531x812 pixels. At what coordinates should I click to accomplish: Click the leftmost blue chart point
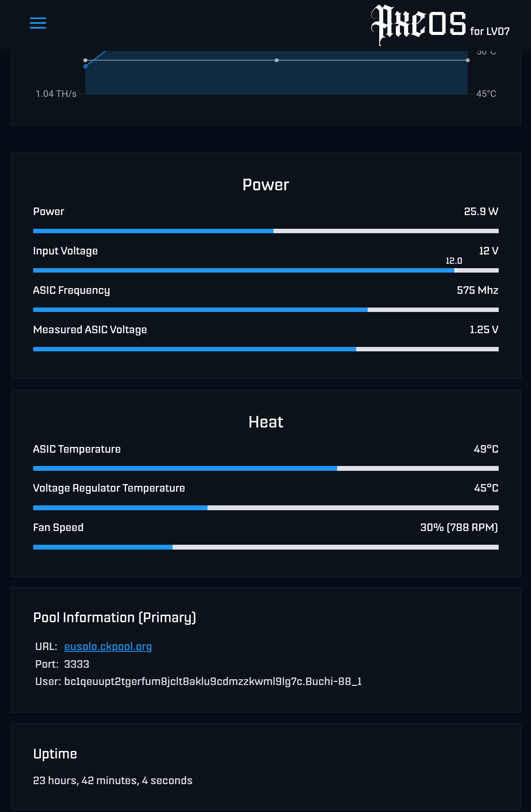[x=85, y=66]
